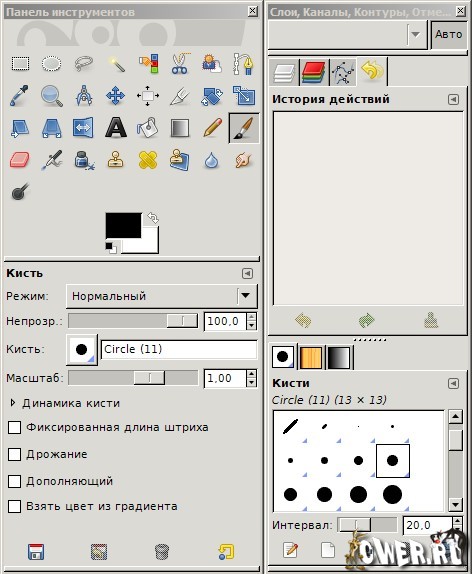The image size is (472, 574).
Task: Pick the Bucket Fill tool
Action: (x=148, y=128)
